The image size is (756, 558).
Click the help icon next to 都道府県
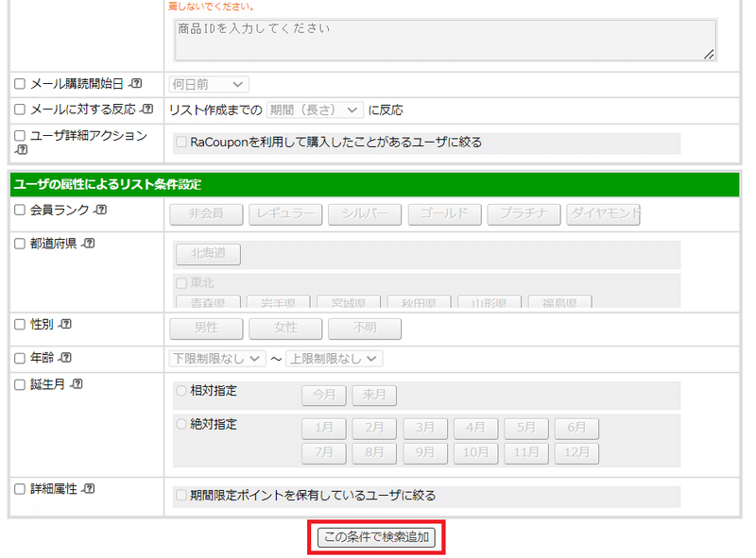[90, 242]
